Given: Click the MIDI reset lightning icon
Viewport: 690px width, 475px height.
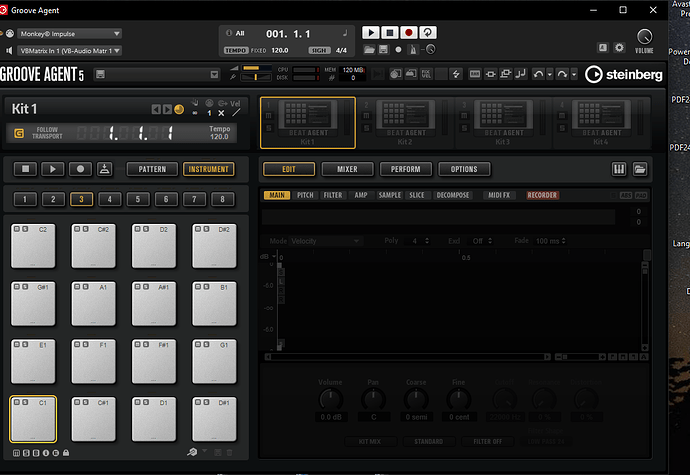Looking at the screenshot, I should (x=456, y=74).
